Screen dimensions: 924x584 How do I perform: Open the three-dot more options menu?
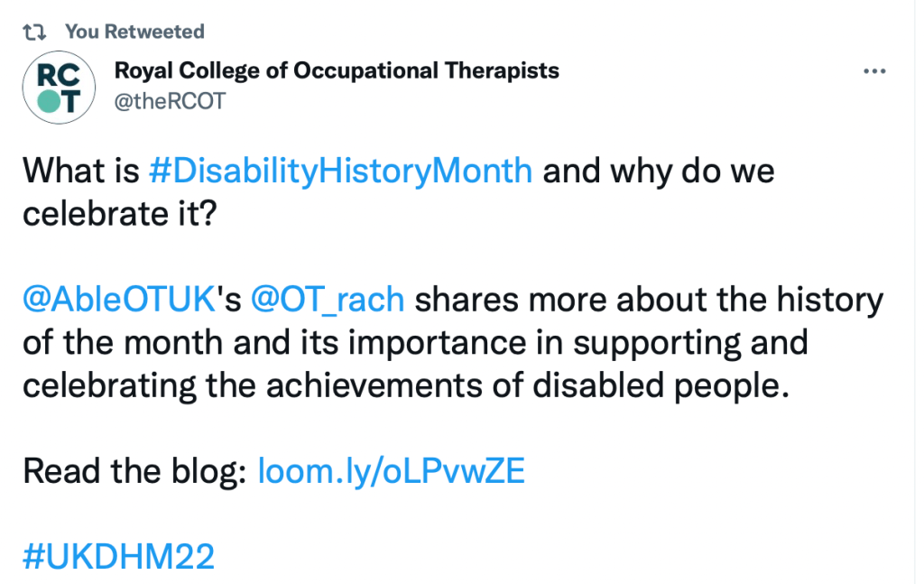[x=874, y=71]
